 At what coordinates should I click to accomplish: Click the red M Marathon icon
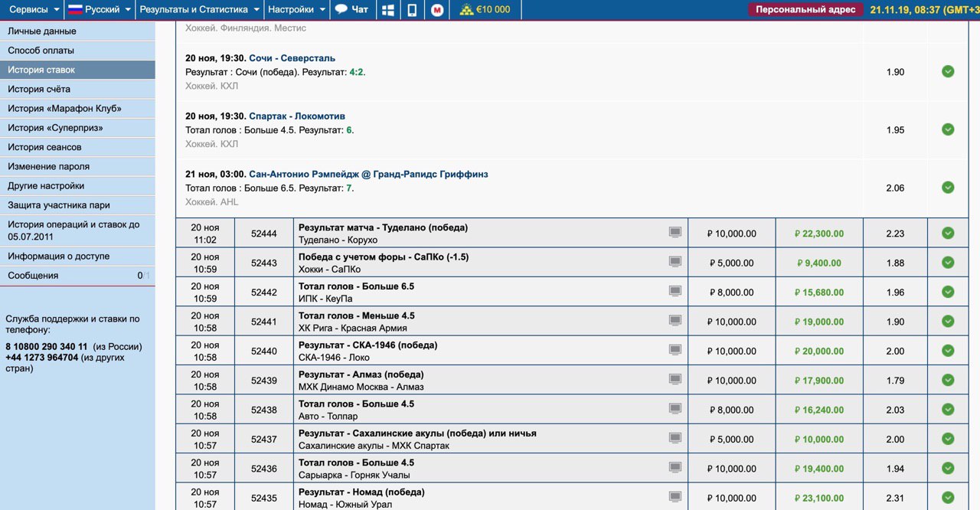click(436, 10)
